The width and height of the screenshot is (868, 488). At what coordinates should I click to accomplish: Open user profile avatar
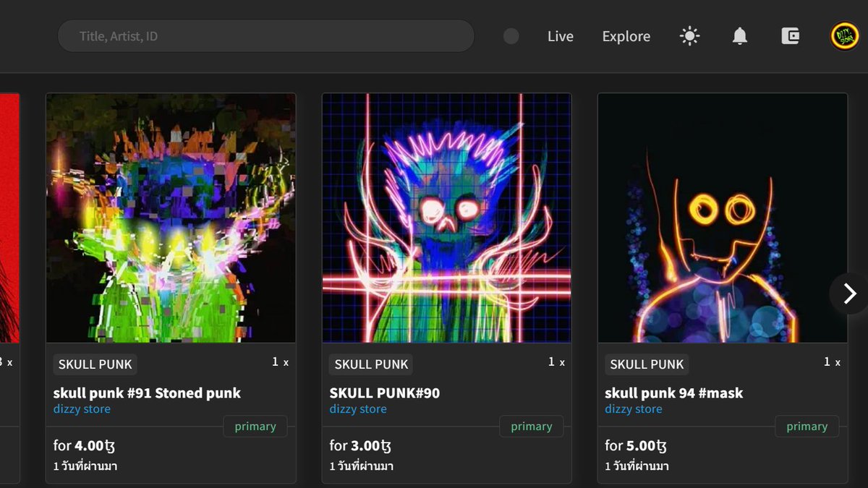pyautogui.click(x=843, y=36)
